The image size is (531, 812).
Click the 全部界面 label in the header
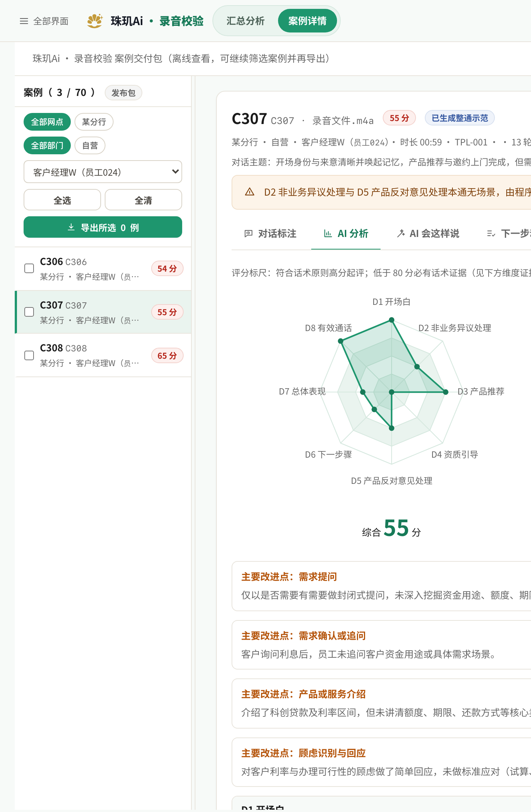click(51, 21)
